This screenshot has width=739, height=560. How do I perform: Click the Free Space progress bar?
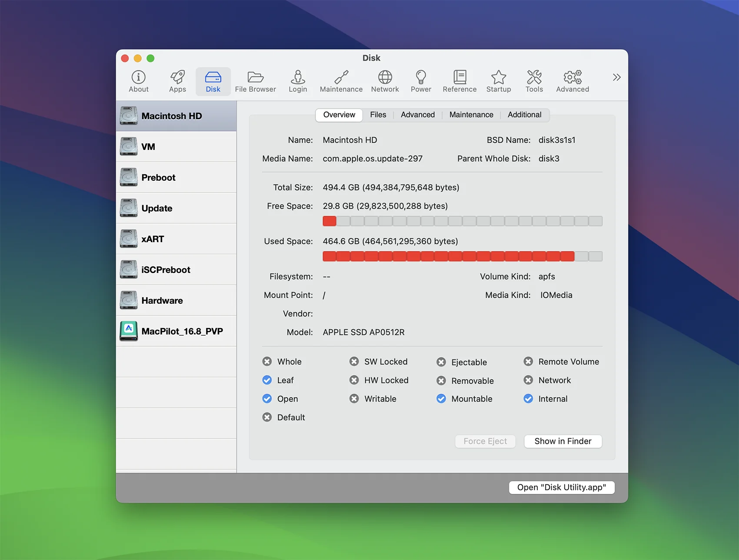[x=463, y=221]
